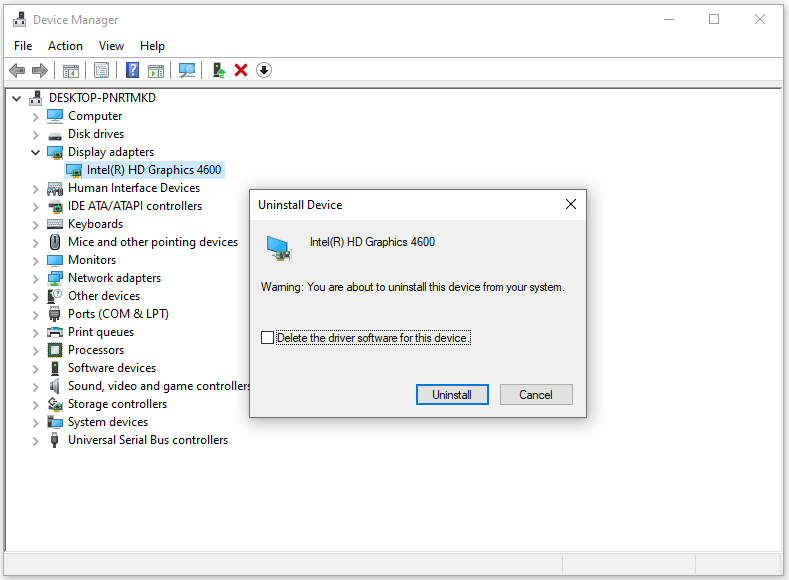
Task: Click the Device Manager title bar icon
Action: [x=20, y=20]
